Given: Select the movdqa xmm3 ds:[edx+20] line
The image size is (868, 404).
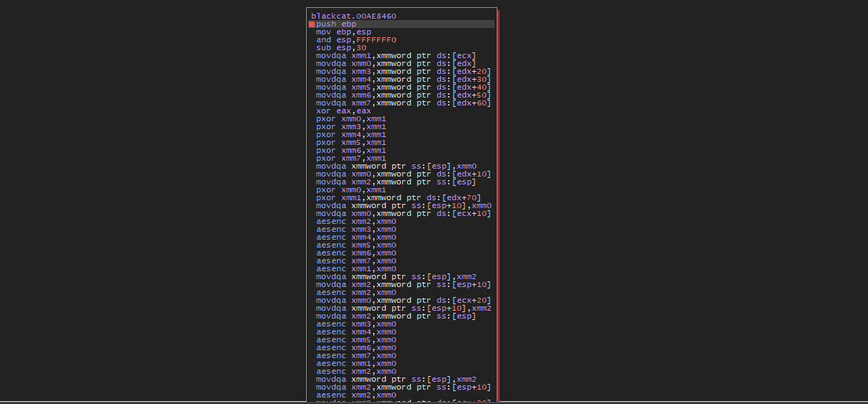Looking at the screenshot, I should coord(403,72).
